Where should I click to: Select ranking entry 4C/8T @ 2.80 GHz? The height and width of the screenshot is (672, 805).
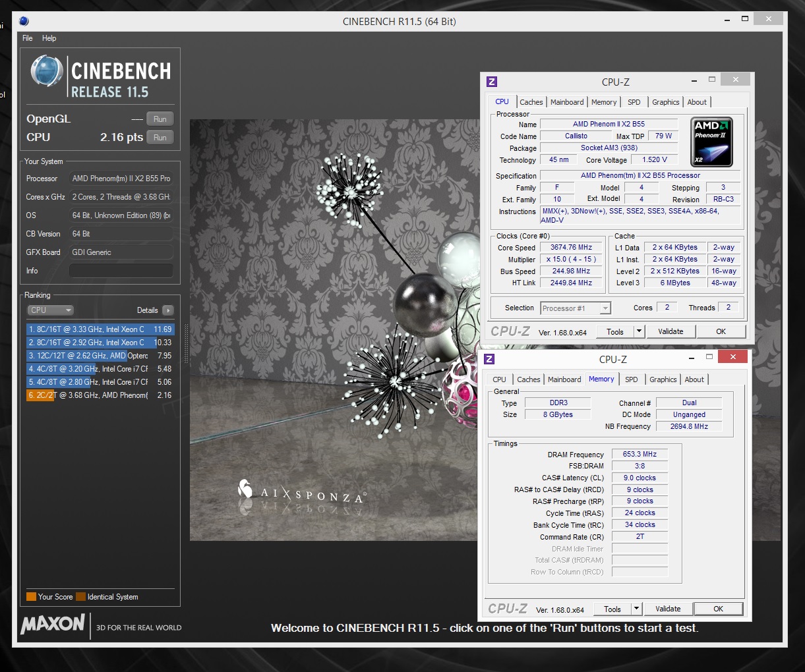(x=100, y=382)
